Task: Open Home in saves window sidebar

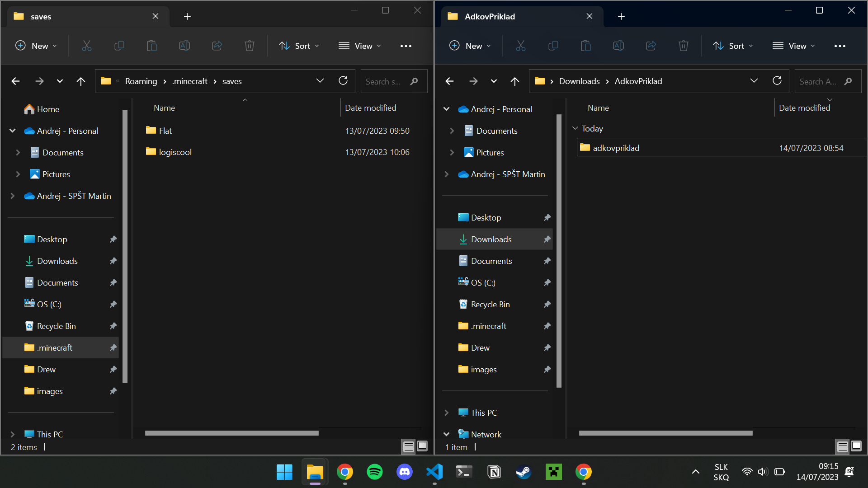Action: [x=48, y=109]
